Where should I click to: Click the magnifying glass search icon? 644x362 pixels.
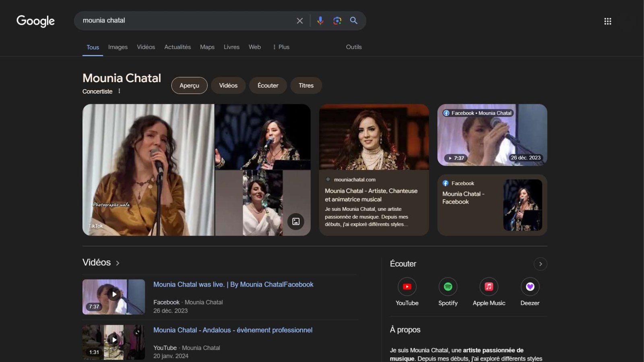point(353,21)
